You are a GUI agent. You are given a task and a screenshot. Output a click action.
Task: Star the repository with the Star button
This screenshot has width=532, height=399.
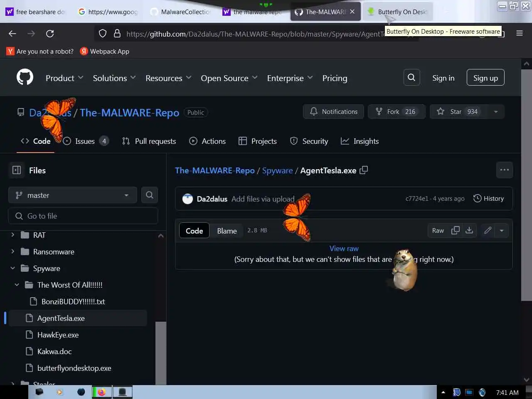pyautogui.click(x=458, y=111)
